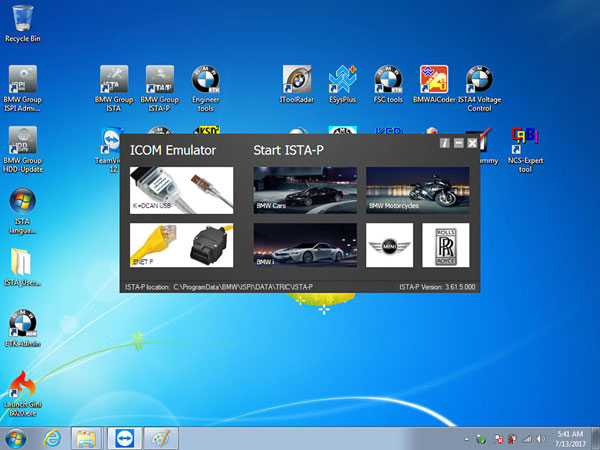The width and height of the screenshot is (600, 450).
Task: Open the Recycle Bin desktop icon
Action: click(23, 24)
